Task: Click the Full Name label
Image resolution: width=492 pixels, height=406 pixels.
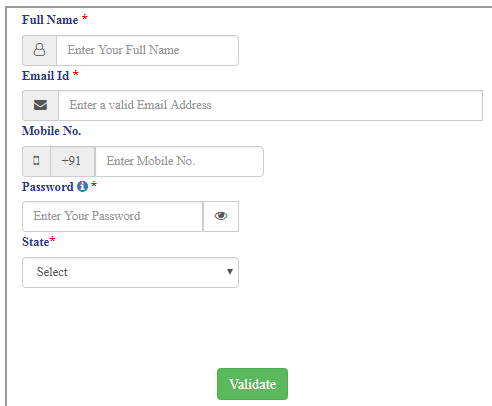Action: tap(50, 20)
